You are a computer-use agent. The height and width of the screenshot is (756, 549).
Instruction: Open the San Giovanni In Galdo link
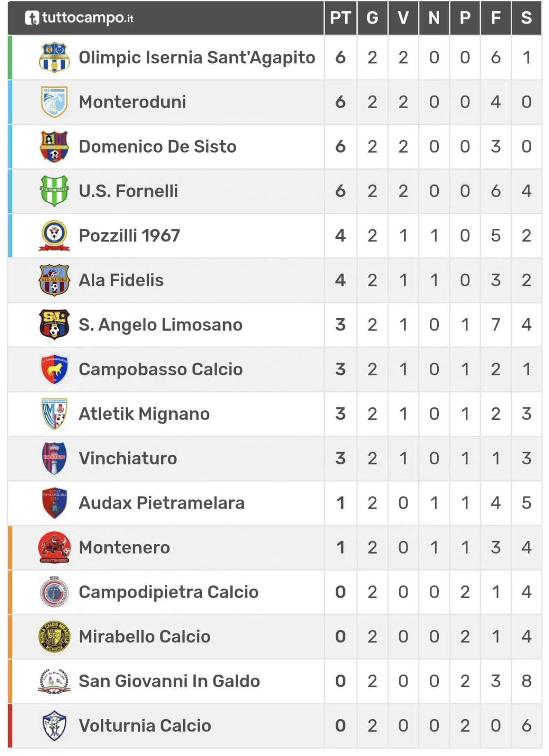pos(169,681)
